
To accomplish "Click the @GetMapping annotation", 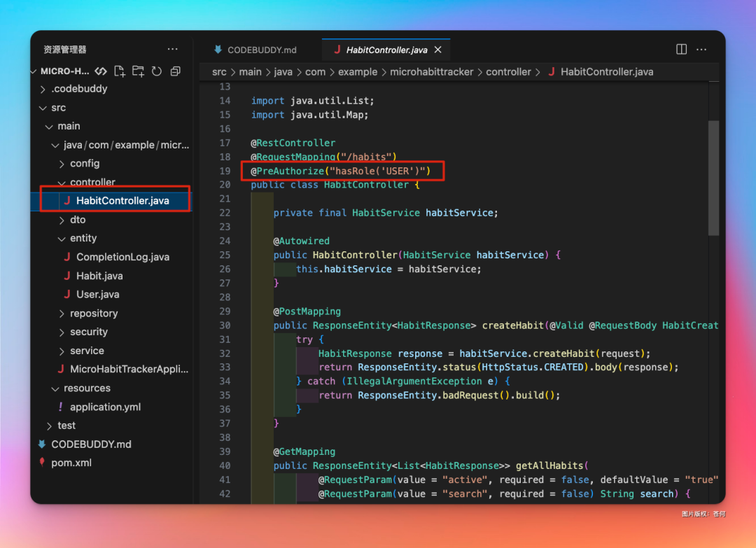I will pos(304,451).
